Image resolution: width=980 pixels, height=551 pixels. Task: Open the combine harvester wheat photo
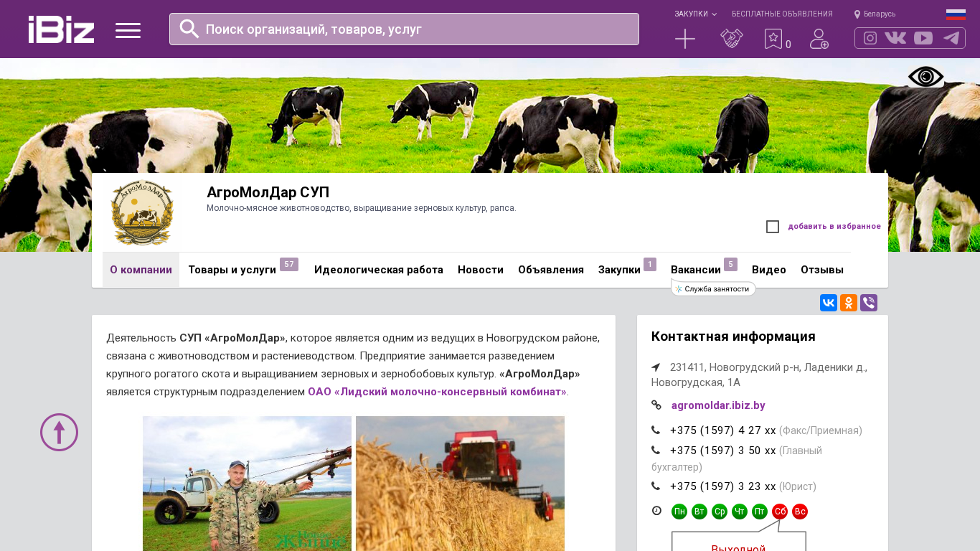pos(460,484)
